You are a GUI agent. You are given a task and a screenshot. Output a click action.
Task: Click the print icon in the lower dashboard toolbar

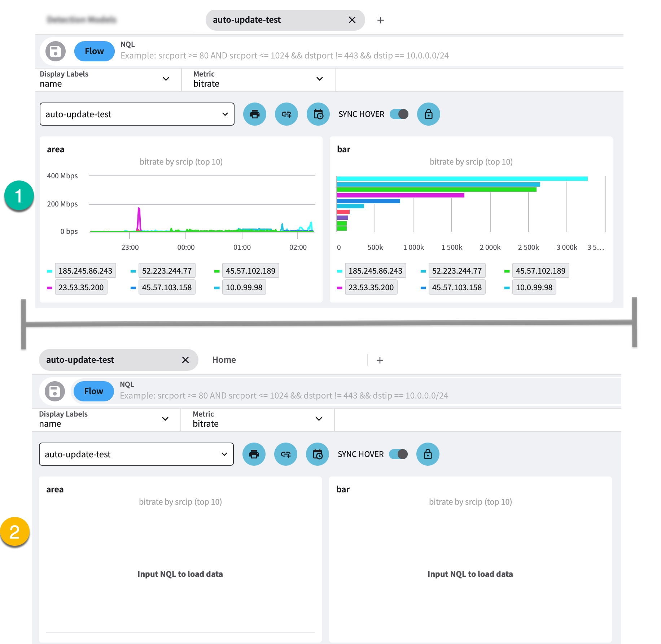coord(254,454)
